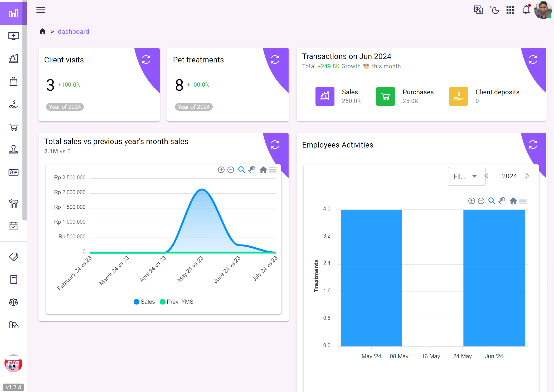The height and width of the screenshot is (392, 554).
Task: Refresh the Employees Activities card
Action: [x=533, y=145]
